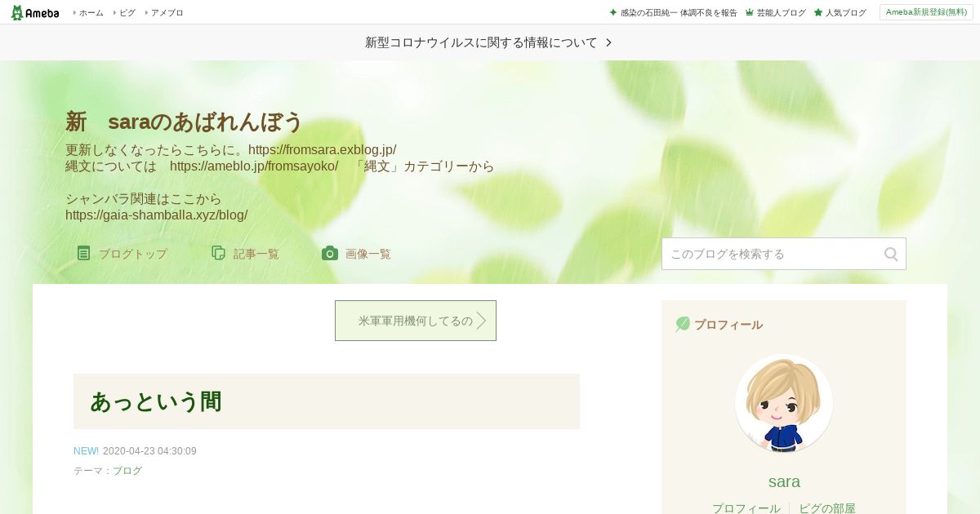Click the 記事一覧 pages icon

pyautogui.click(x=218, y=253)
